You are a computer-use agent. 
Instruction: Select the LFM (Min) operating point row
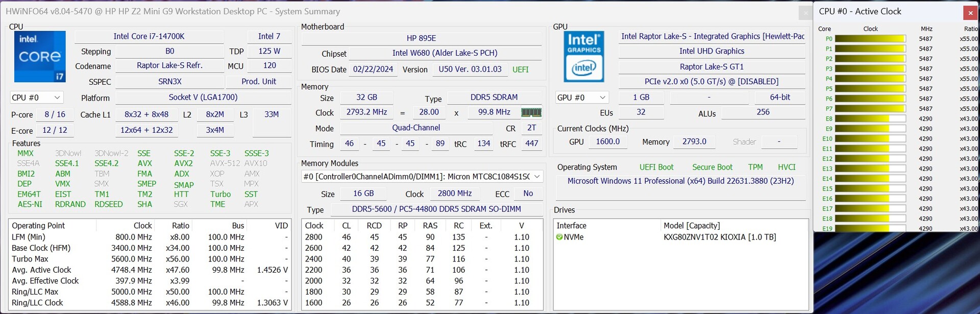point(150,237)
